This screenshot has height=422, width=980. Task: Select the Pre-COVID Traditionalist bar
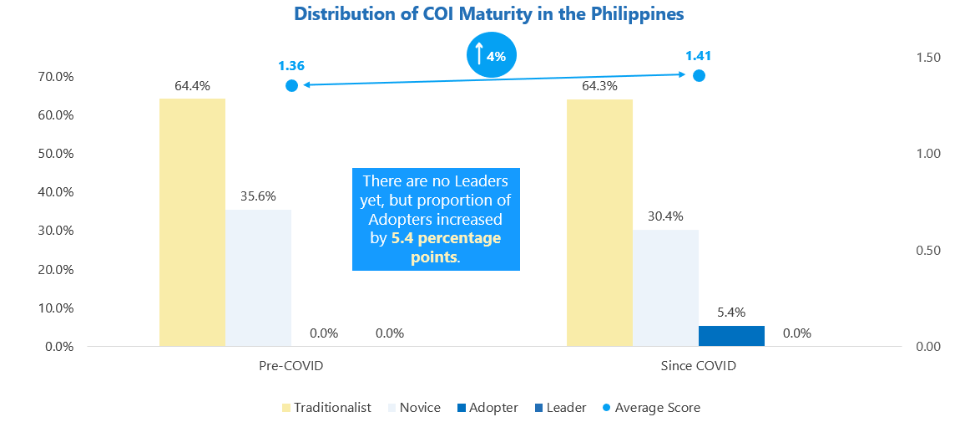[192, 222]
